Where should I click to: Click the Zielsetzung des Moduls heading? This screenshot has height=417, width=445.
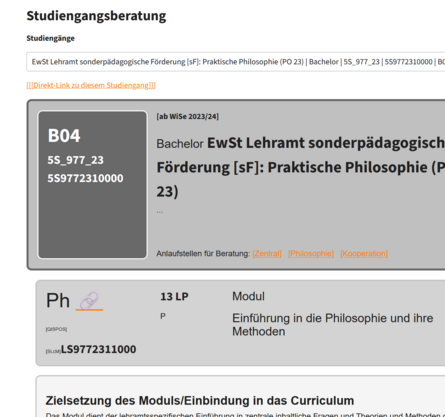200,400
